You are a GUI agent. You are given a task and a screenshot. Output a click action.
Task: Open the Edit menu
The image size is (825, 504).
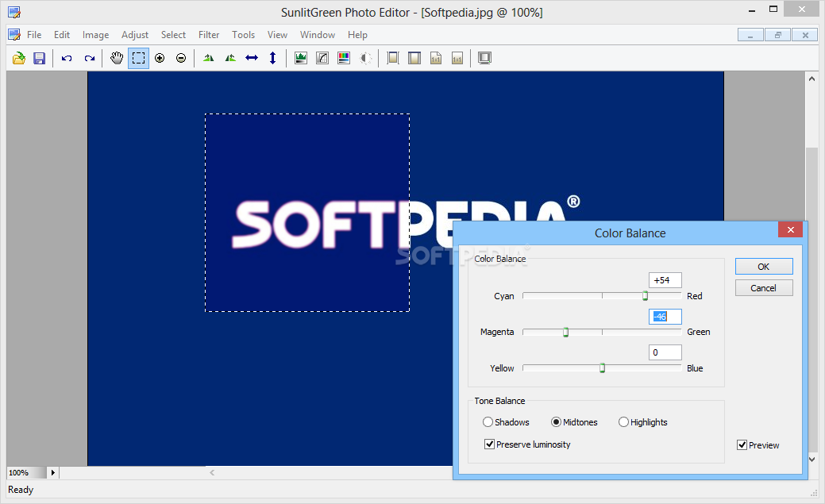[62, 35]
